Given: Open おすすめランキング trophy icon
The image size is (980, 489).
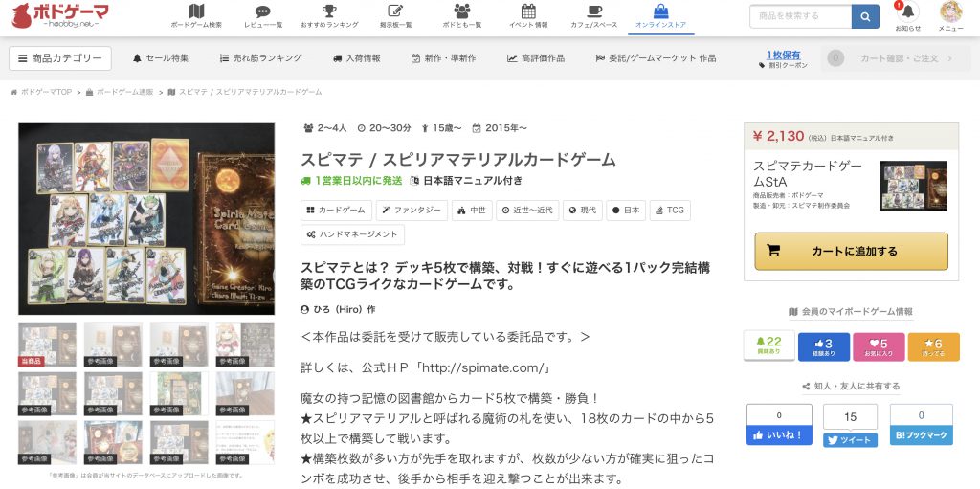Looking at the screenshot, I should pos(329,11).
